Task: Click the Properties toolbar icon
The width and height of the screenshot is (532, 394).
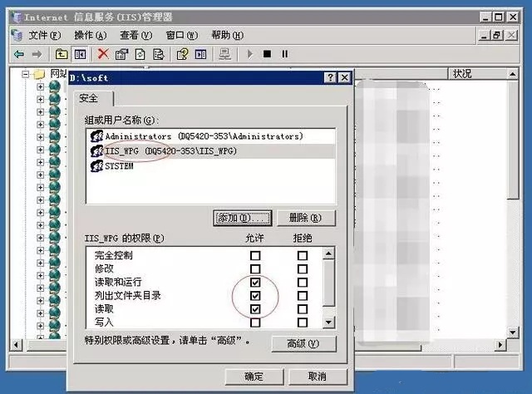Action: (x=121, y=54)
